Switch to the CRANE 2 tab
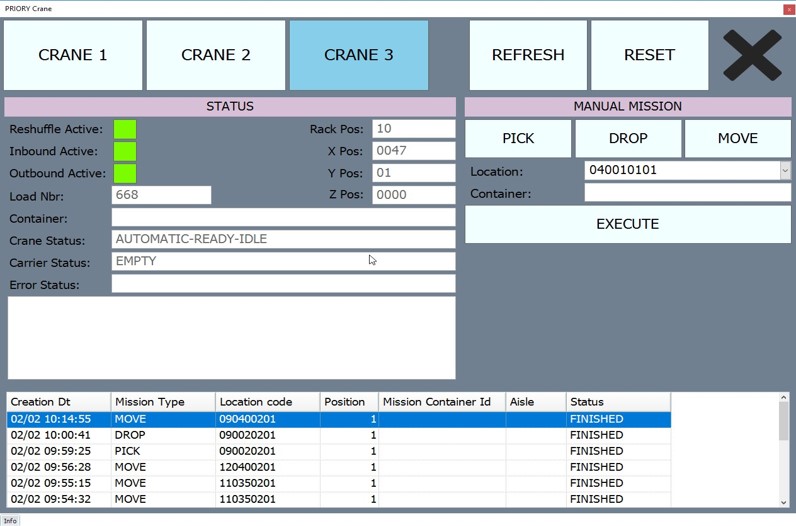Viewport: 796px width, 526px height. (x=216, y=55)
